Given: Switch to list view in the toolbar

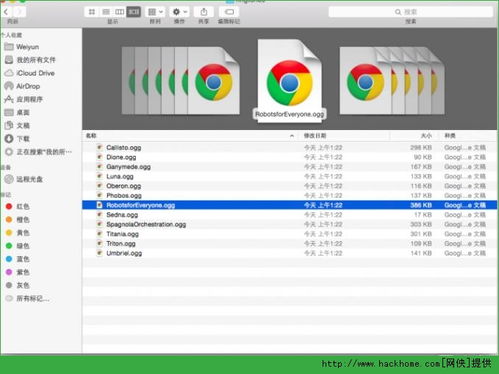Looking at the screenshot, I should pos(106,12).
